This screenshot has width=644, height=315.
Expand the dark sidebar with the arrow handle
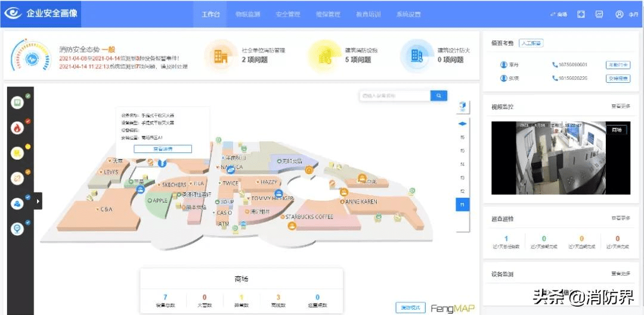[38, 201]
